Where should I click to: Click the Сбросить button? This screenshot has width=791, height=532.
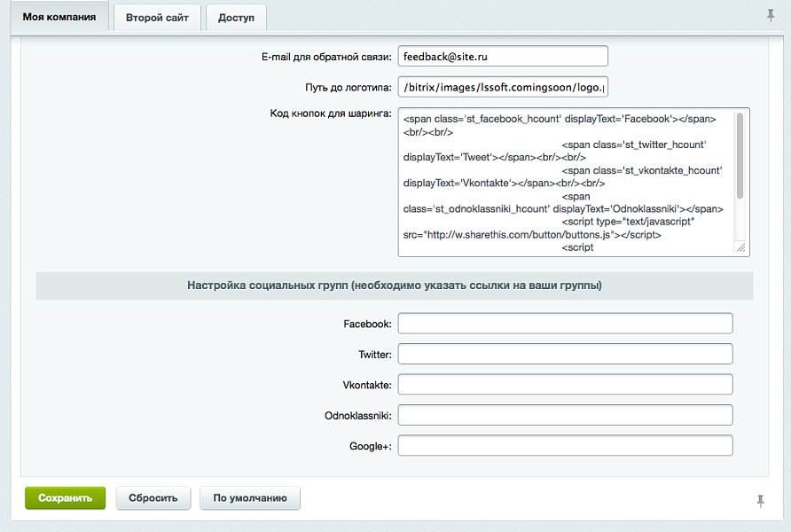pos(153,498)
